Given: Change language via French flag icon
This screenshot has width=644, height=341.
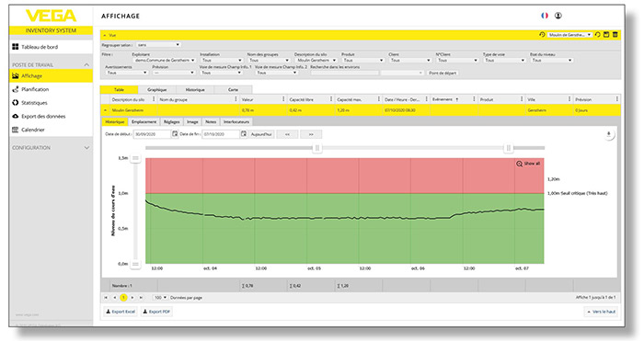Looking at the screenshot, I should 545,16.
